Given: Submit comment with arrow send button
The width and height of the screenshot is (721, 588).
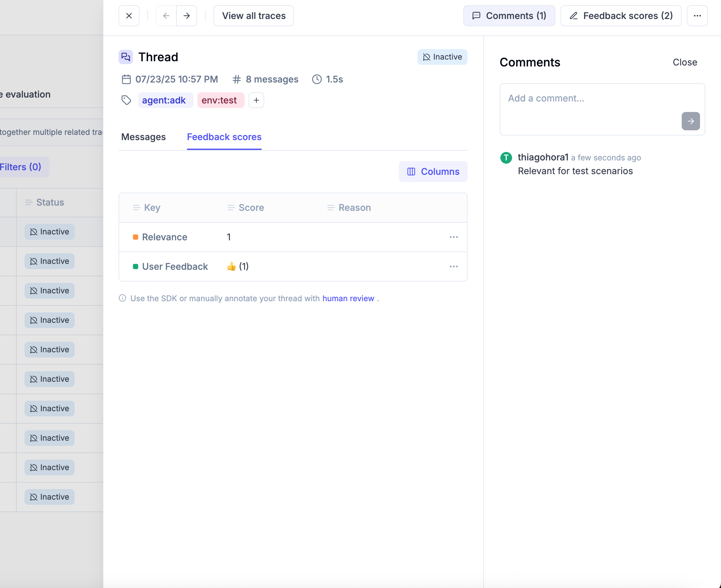Looking at the screenshot, I should pyautogui.click(x=691, y=121).
